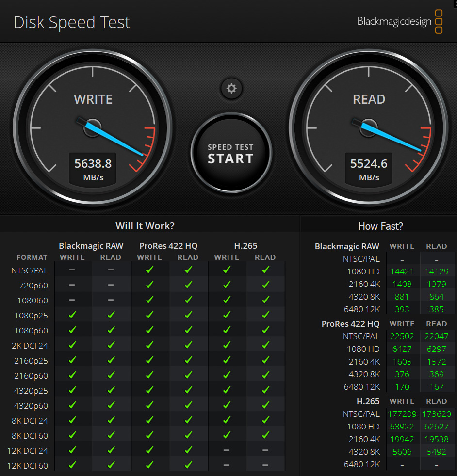Screen dimensions: 457x476
Task: Click the Disk Speed Test title
Action: [x=72, y=22]
